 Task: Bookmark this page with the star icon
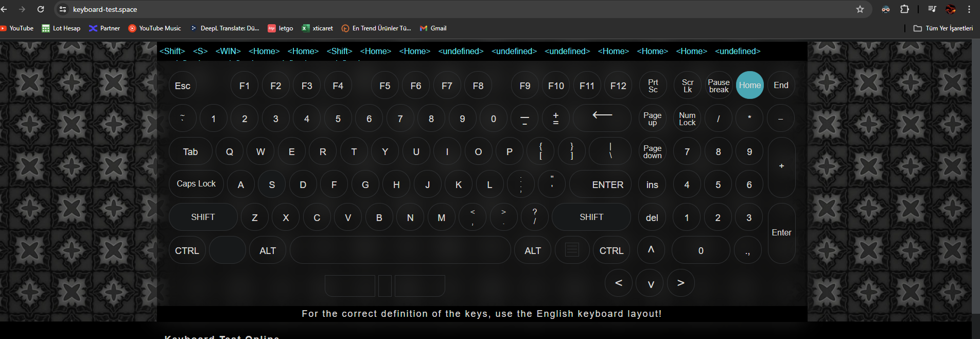coord(860,9)
